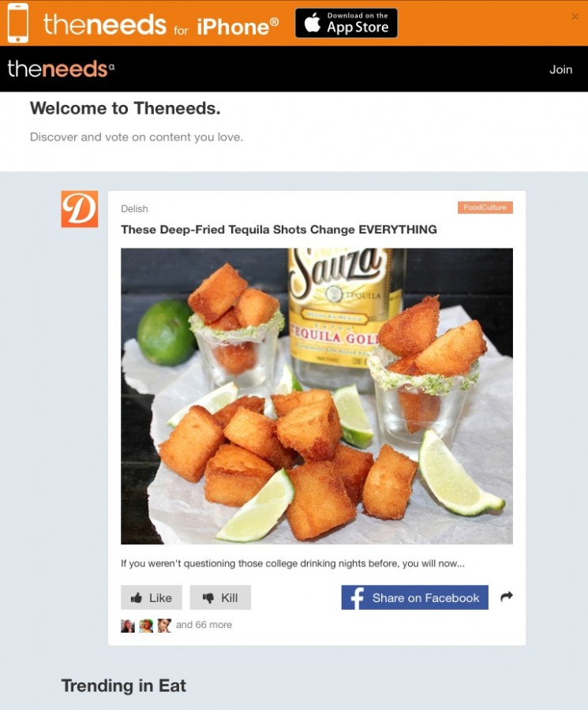Click the iPhone icon in the orange banner
The width and height of the screenshot is (588, 710).
pyautogui.click(x=18, y=23)
